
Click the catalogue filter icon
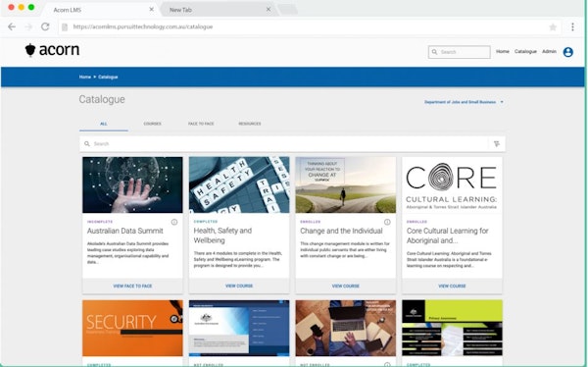coord(497,144)
